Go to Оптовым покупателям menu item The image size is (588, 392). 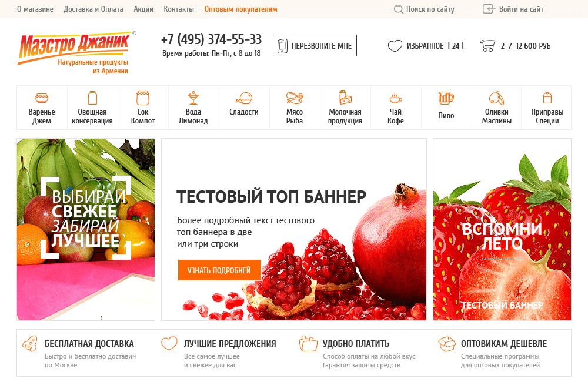pyautogui.click(x=240, y=9)
